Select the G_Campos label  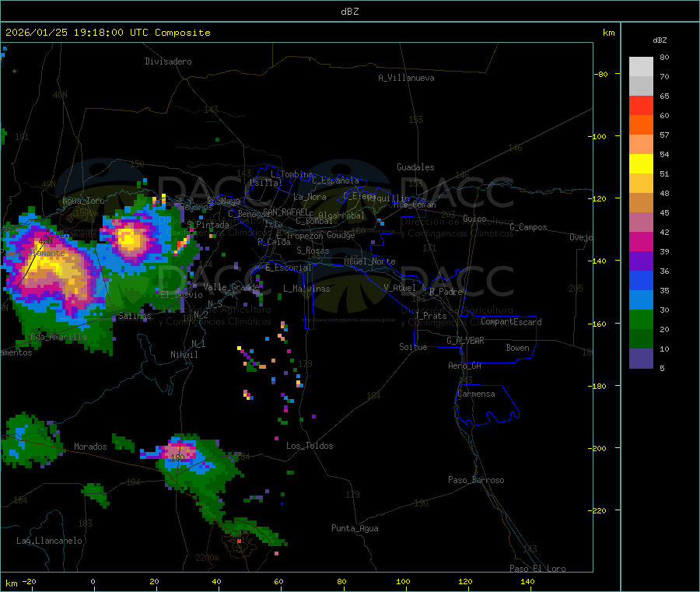pos(529,227)
